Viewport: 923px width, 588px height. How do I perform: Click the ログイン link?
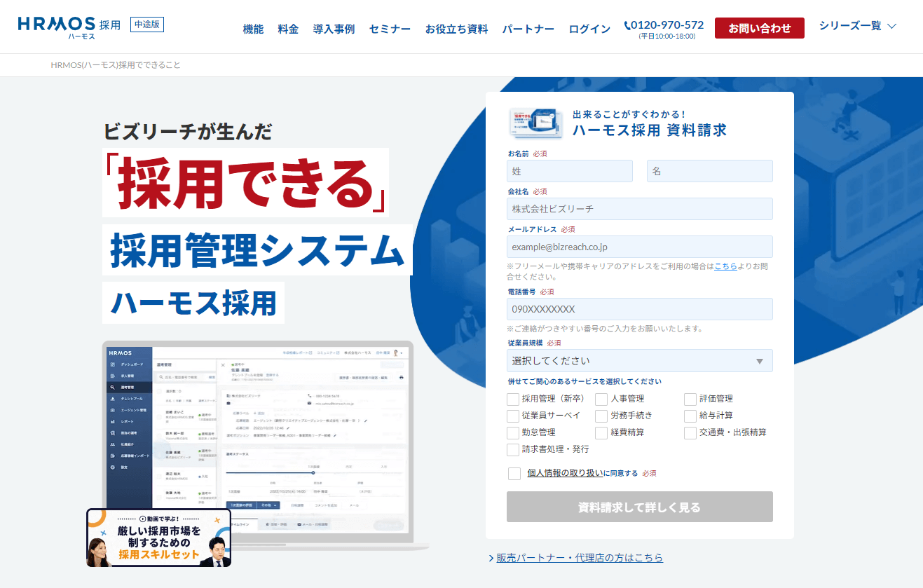click(x=589, y=29)
